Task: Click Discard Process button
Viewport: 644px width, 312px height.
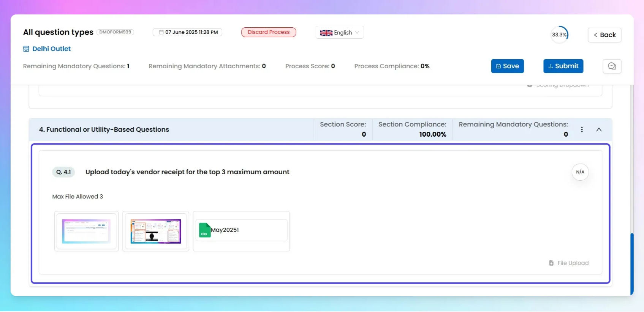Action: (269, 32)
